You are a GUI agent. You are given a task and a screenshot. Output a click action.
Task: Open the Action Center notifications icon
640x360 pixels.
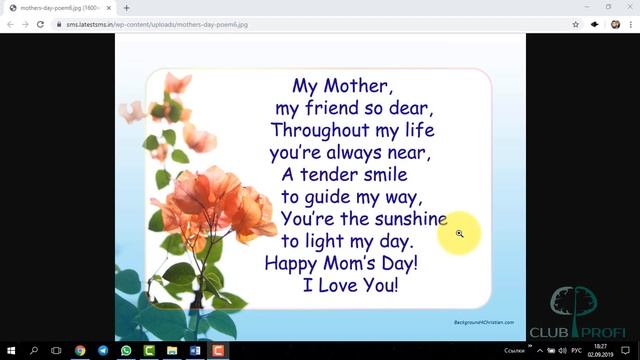625,351
